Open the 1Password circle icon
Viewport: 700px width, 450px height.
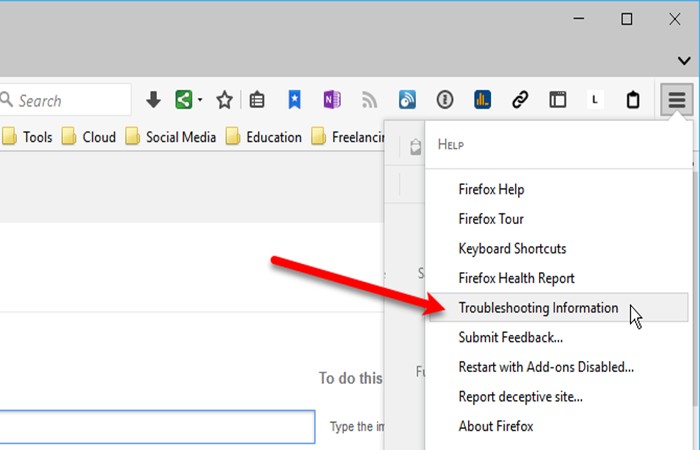[x=445, y=100]
